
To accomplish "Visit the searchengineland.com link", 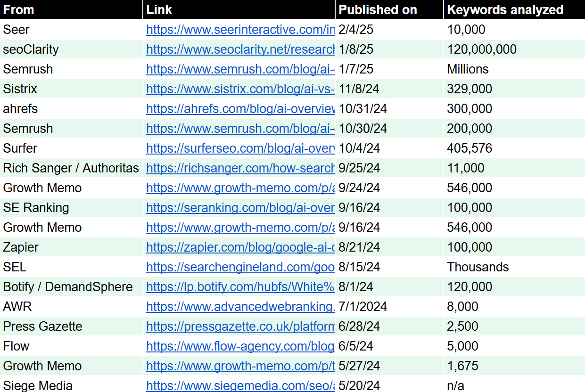I will [240, 267].
